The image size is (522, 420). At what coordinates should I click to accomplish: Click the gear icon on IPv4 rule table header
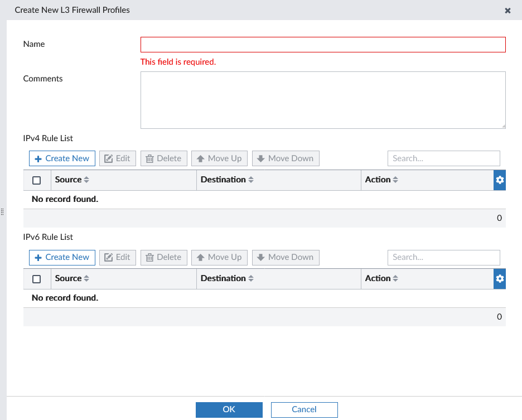coord(500,180)
